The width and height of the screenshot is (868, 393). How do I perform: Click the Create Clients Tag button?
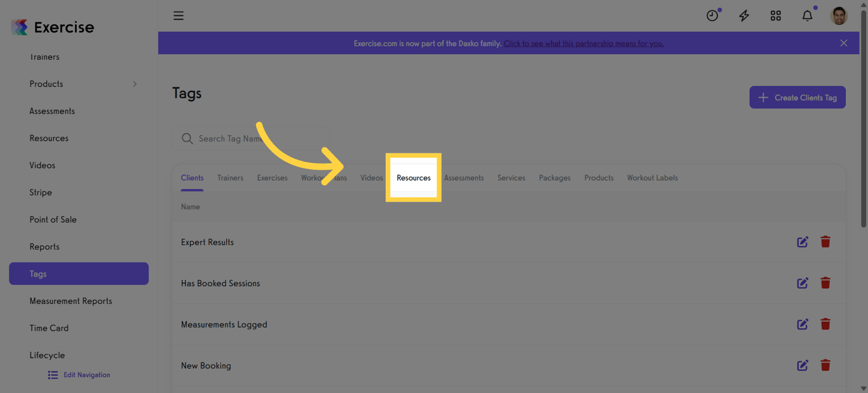(x=797, y=97)
